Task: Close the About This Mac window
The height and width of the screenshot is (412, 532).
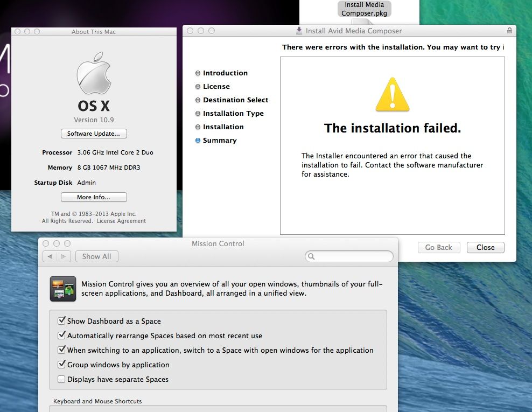Action: coord(18,32)
